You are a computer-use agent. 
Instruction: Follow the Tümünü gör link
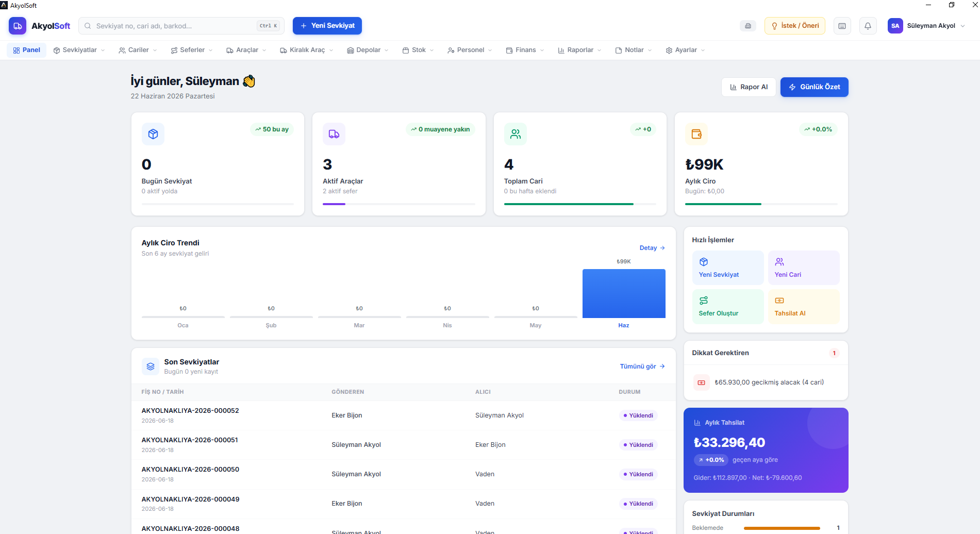pyautogui.click(x=642, y=366)
